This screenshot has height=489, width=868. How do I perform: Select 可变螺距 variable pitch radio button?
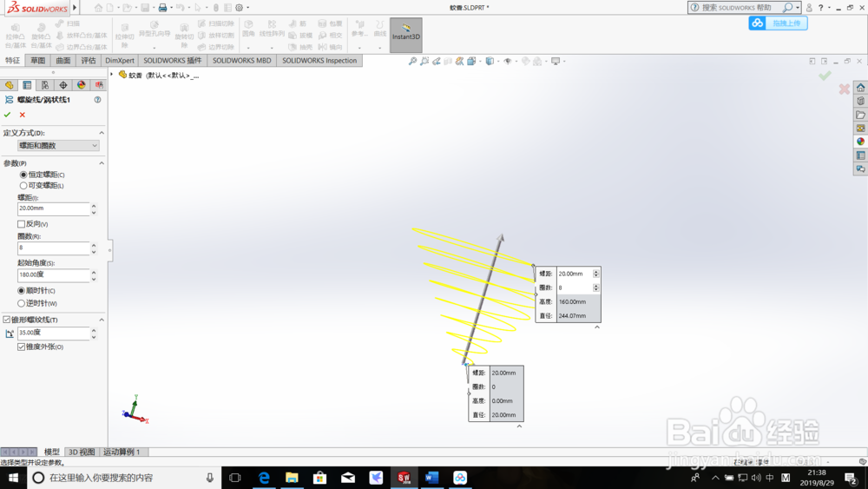(23, 186)
